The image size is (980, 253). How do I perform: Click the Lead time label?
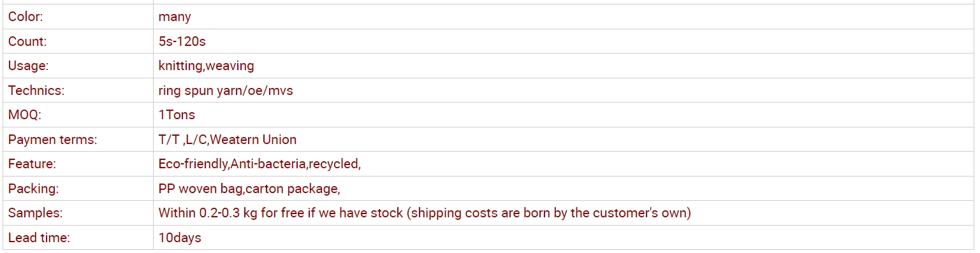(39, 238)
